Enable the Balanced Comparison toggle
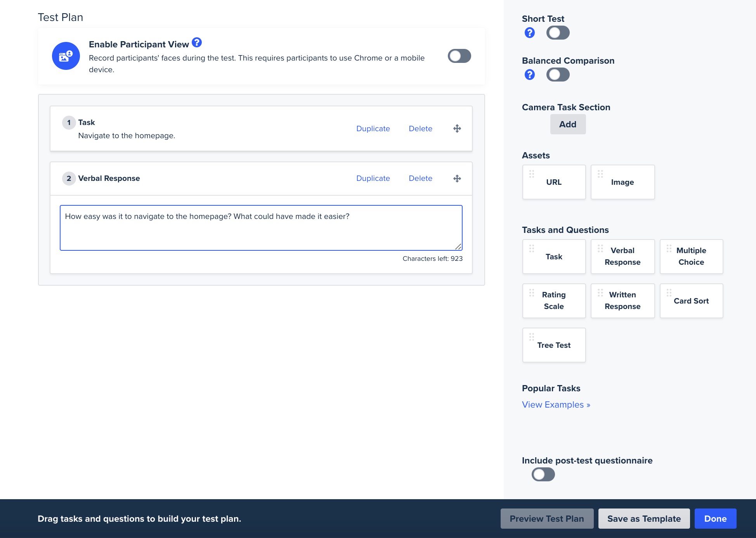The width and height of the screenshot is (756, 538). click(558, 75)
